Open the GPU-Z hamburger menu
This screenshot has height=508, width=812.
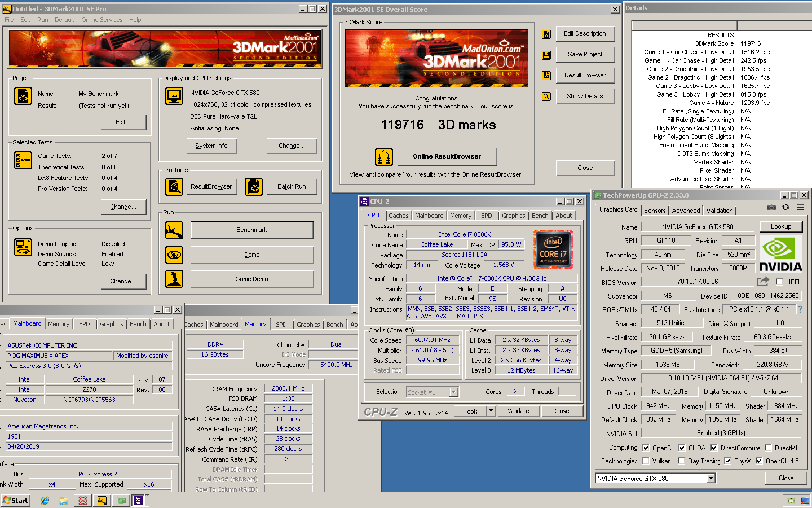[800, 208]
